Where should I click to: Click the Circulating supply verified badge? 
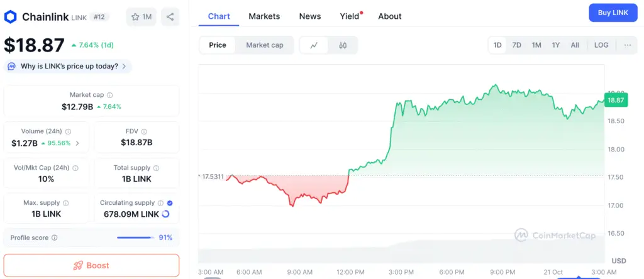pos(170,203)
